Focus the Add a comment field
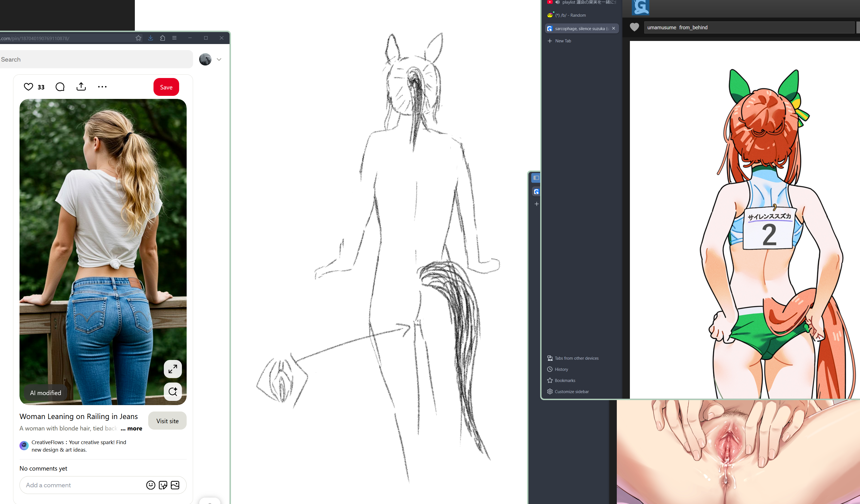860x504 pixels. coord(82,485)
